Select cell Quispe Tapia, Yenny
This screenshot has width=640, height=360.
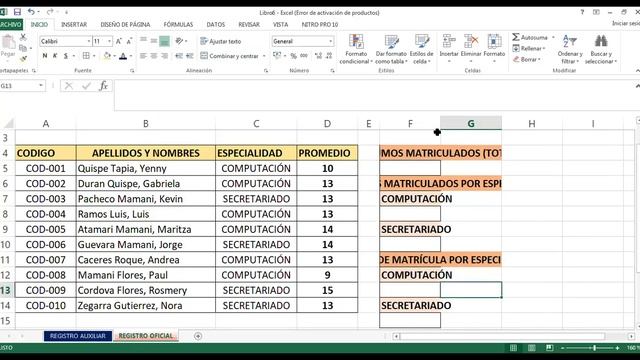coord(146,169)
